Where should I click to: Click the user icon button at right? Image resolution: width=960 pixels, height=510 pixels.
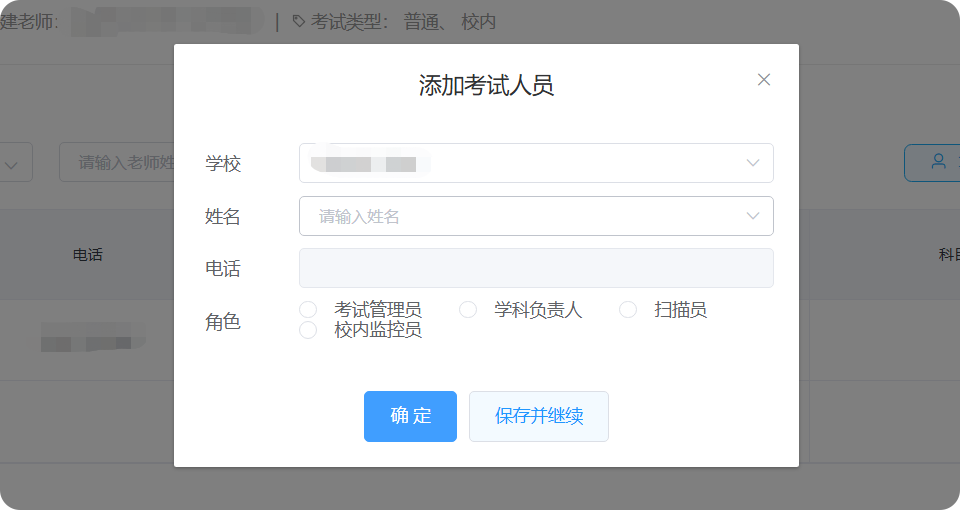[936, 162]
